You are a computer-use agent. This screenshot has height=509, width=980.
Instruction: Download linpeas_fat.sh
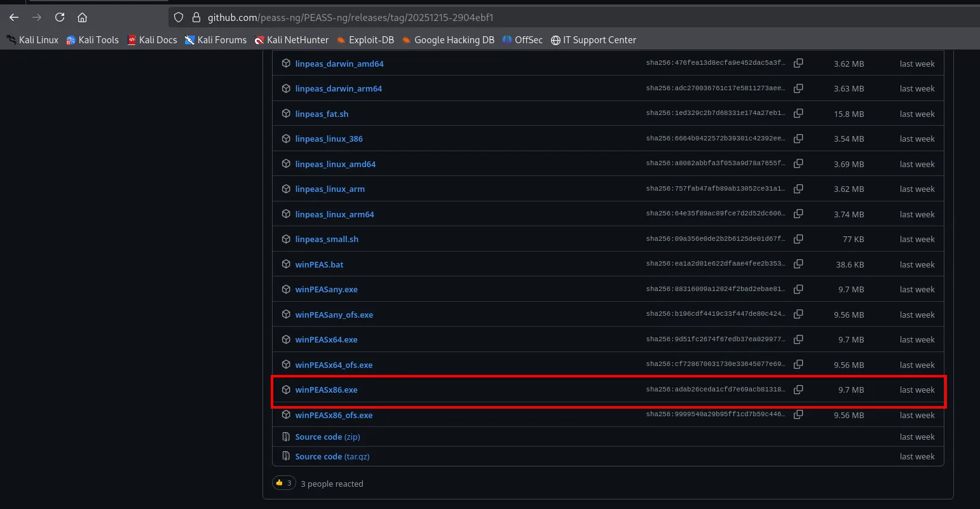click(322, 114)
